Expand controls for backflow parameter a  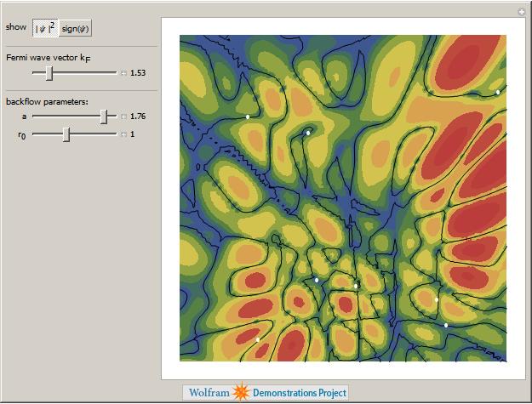123,117
